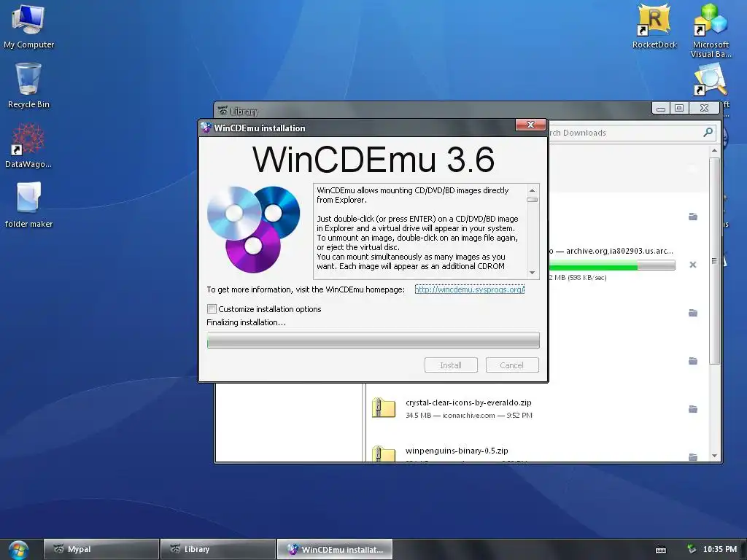The width and height of the screenshot is (747, 560).
Task: Click the tray icon beside the clock
Action: [x=692, y=549]
